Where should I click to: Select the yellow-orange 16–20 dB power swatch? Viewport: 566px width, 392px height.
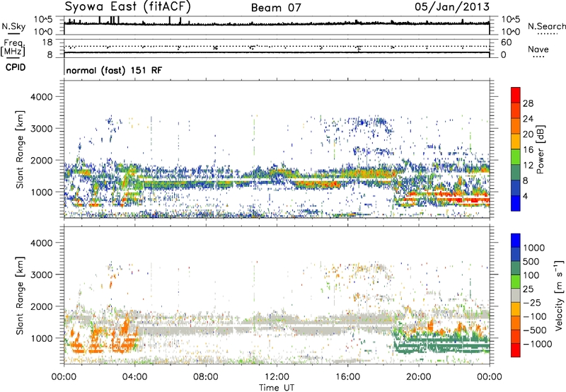coord(516,142)
